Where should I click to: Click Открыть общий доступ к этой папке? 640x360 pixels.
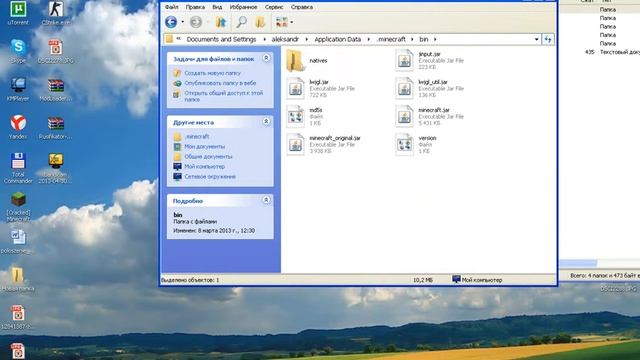coord(223,96)
